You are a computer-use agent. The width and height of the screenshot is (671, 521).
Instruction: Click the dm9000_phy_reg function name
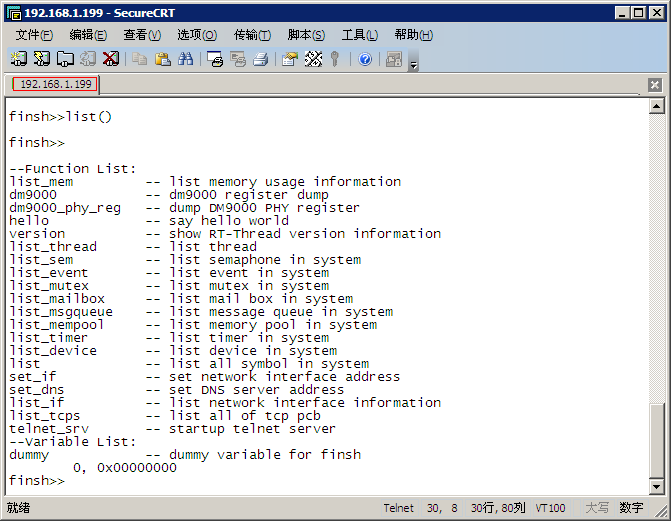click(65, 208)
